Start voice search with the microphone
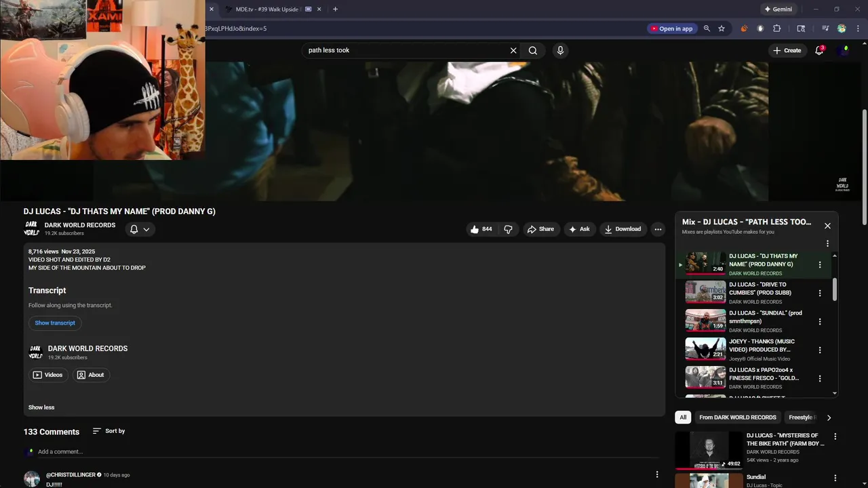The image size is (868, 488). pyautogui.click(x=560, y=50)
